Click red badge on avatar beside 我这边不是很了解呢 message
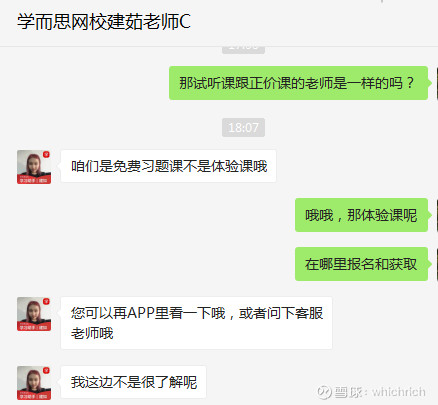The height and width of the screenshot is (405, 438). tap(46, 370)
